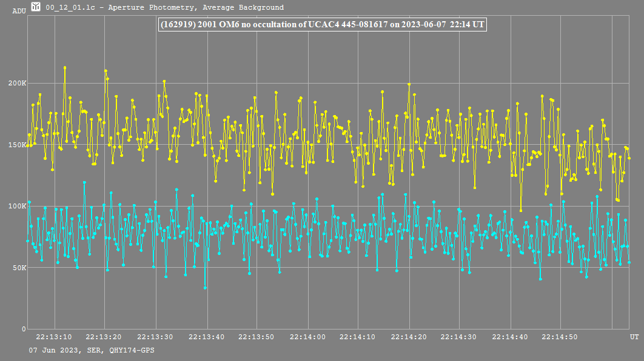Image resolution: width=644 pixels, height=361 pixels.
Task: Click the light curve file icon
Action: (37, 7)
